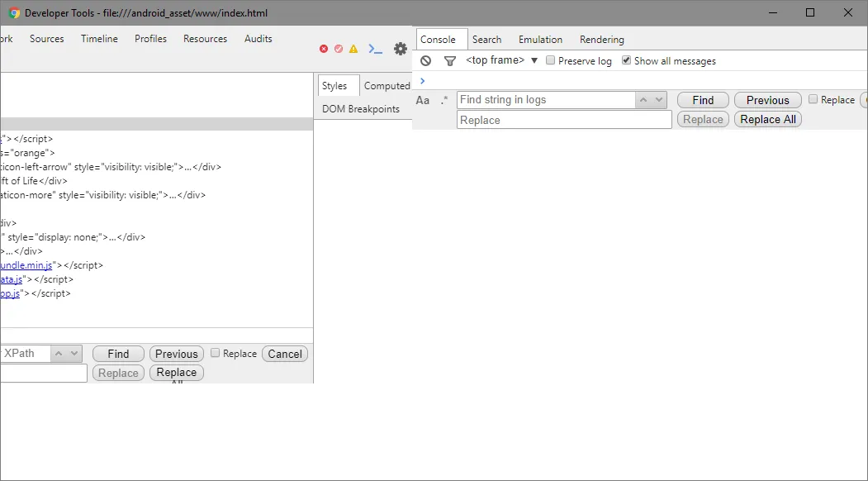The image size is (868, 481).
Task: Click the greyed Replace button in console search
Action: pos(703,119)
